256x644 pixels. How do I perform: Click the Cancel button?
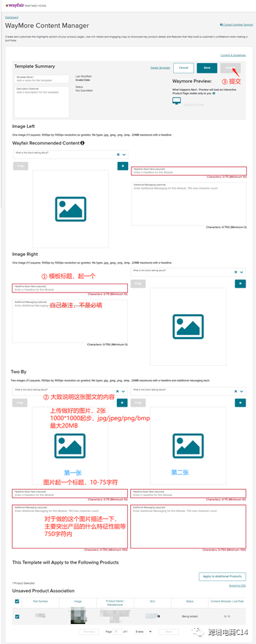(x=183, y=68)
